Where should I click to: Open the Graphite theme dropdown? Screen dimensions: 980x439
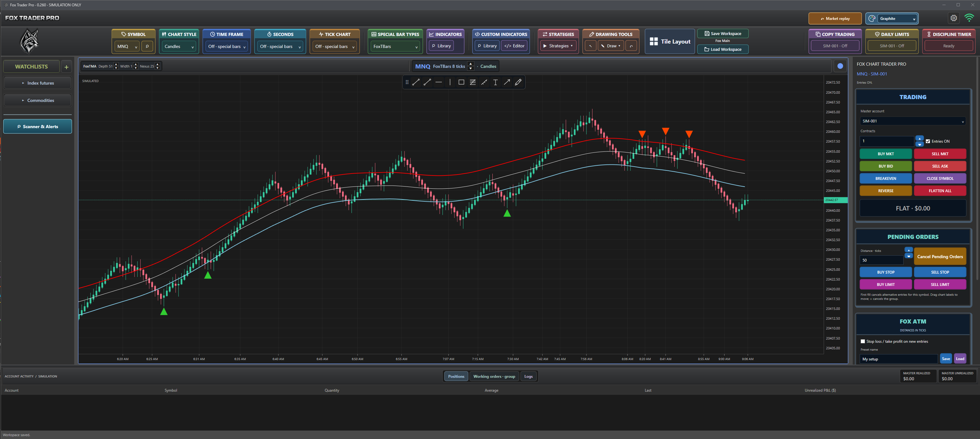897,18
